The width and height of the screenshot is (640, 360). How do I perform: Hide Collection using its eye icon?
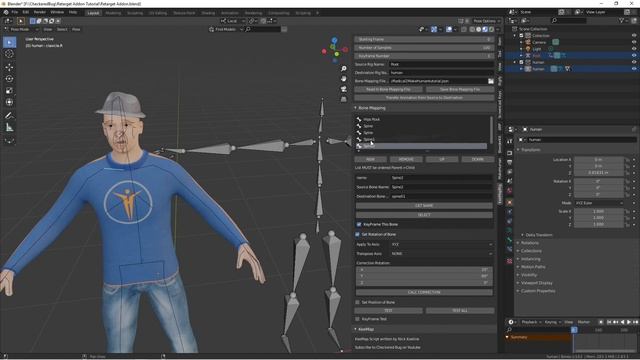[x=634, y=36]
